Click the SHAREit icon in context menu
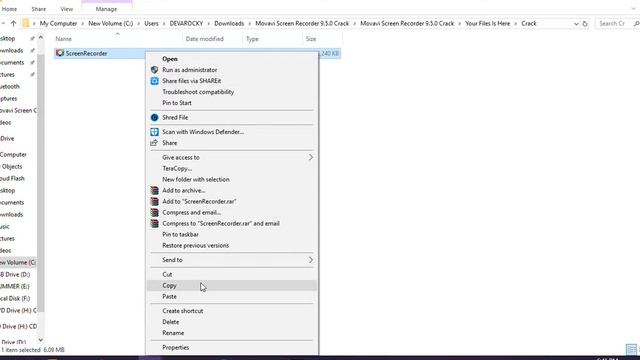640x360 pixels. coord(154,81)
